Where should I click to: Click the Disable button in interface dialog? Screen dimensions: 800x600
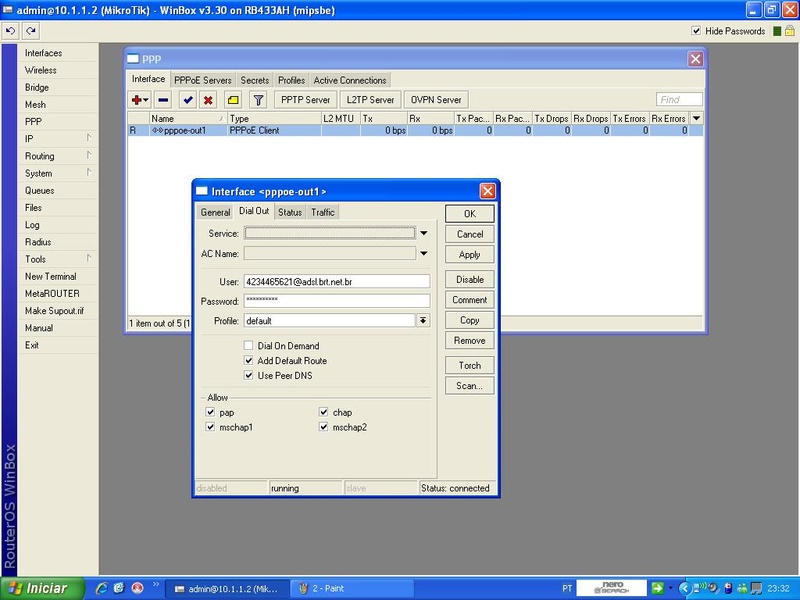(469, 280)
